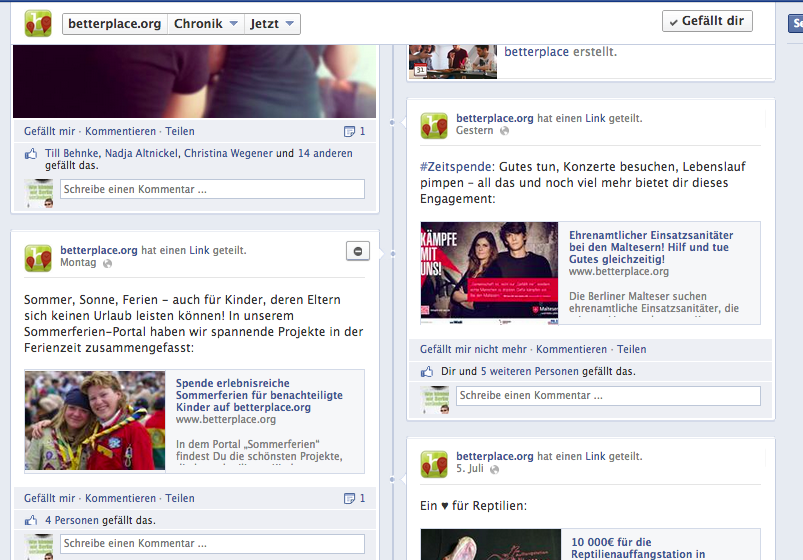803x560 pixels.
Task: Unlike the Zeitspende post via 'Gefällt mir nicht mehr'
Action: [473, 349]
